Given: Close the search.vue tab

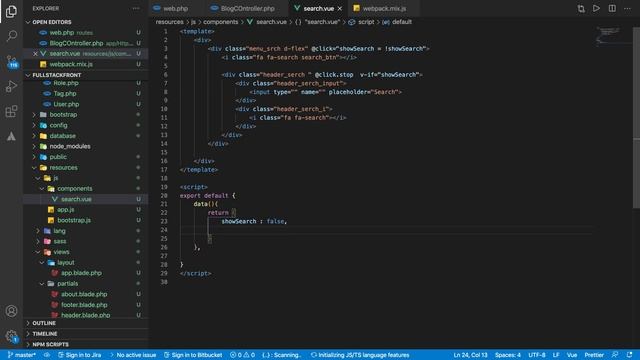Looking at the screenshot, I should coord(340,9).
